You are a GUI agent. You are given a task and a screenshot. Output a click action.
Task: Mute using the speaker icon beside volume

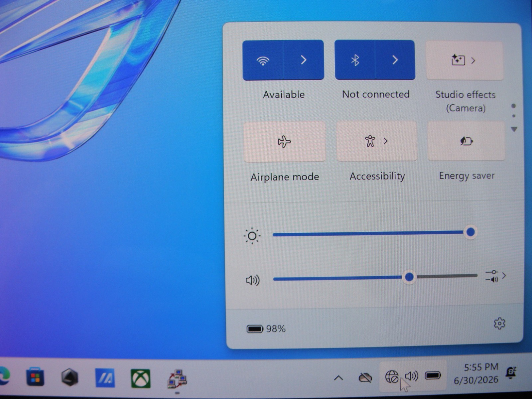pyautogui.click(x=252, y=280)
